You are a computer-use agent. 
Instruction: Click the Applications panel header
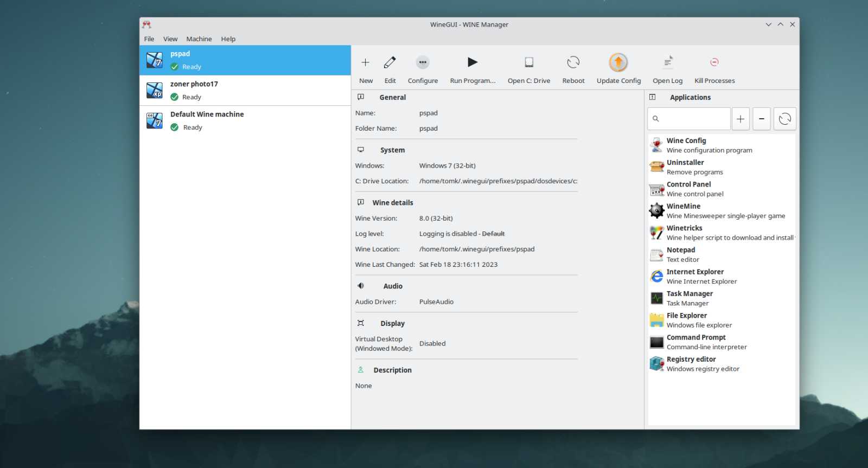coord(690,98)
